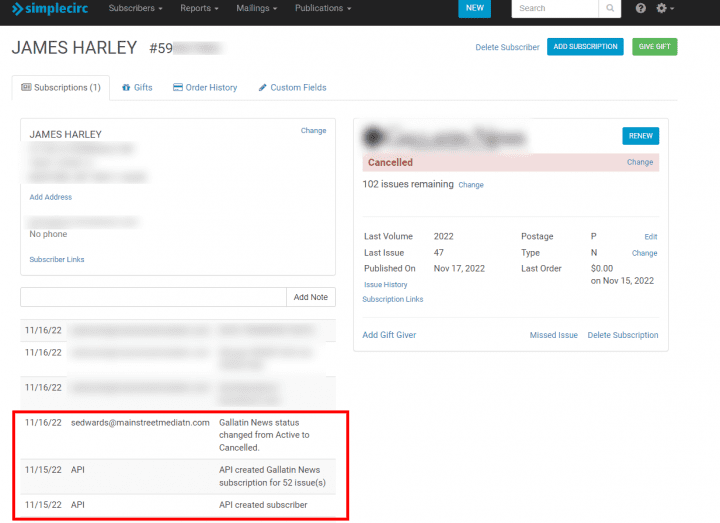Expand the Publications menu
The width and height of the screenshot is (720, 523).
[323, 8]
